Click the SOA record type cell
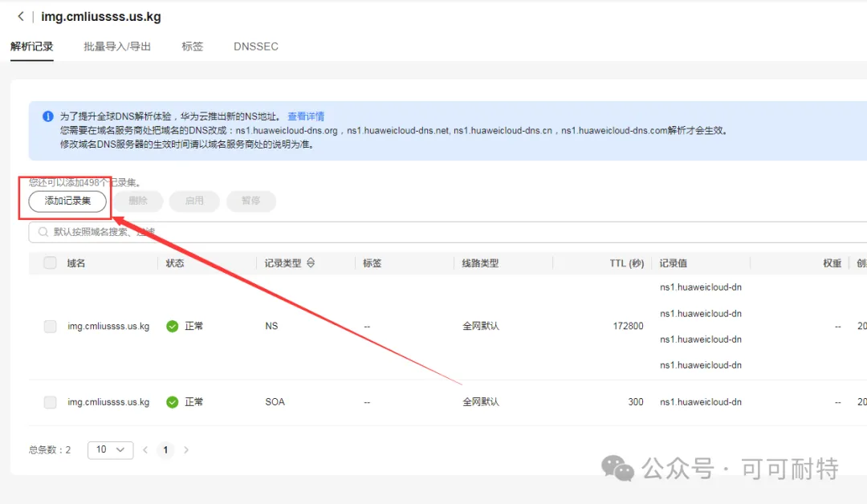Image resolution: width=867 pixels, height=504 pixels. 275,402
